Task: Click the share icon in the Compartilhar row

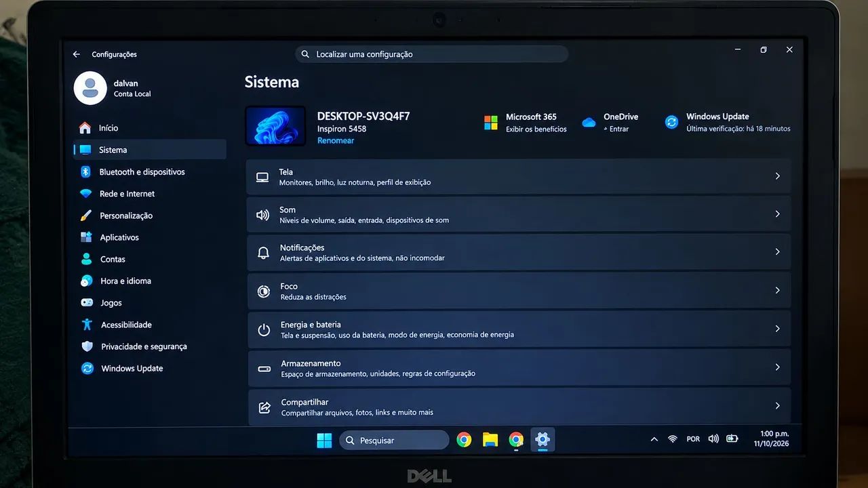Action: 264,407
